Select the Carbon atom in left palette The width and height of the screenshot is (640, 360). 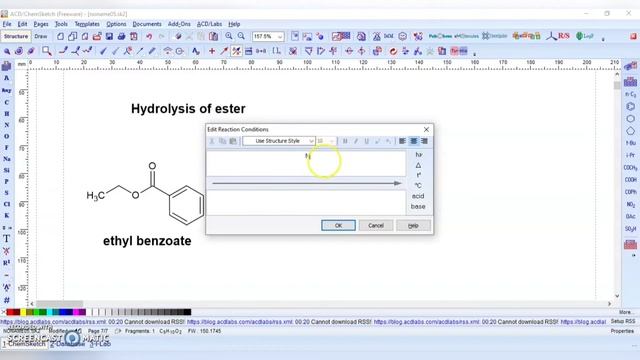pos(7,102)
